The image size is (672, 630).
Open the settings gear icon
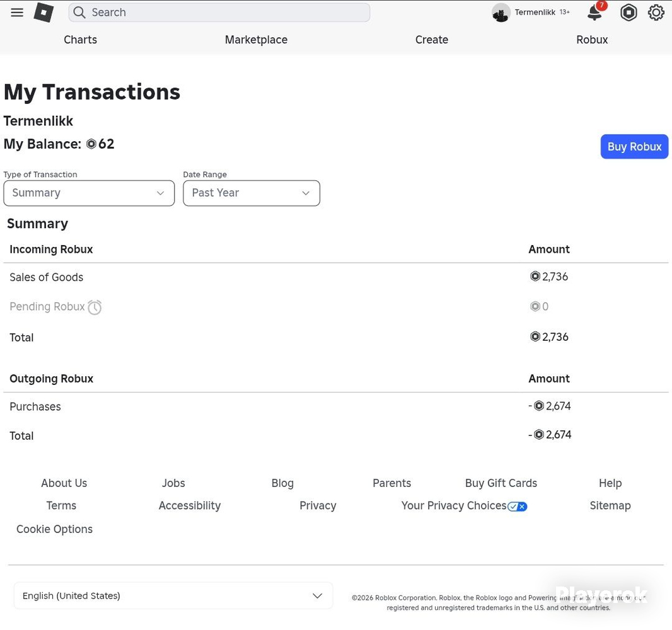[656, 13]
